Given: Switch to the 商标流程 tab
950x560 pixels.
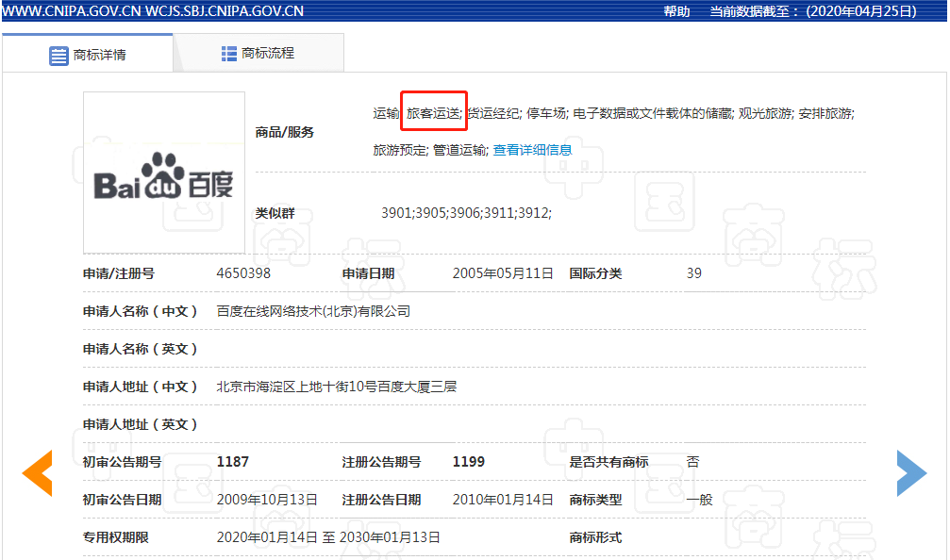Looking at the screenshot, I should 258,54.
